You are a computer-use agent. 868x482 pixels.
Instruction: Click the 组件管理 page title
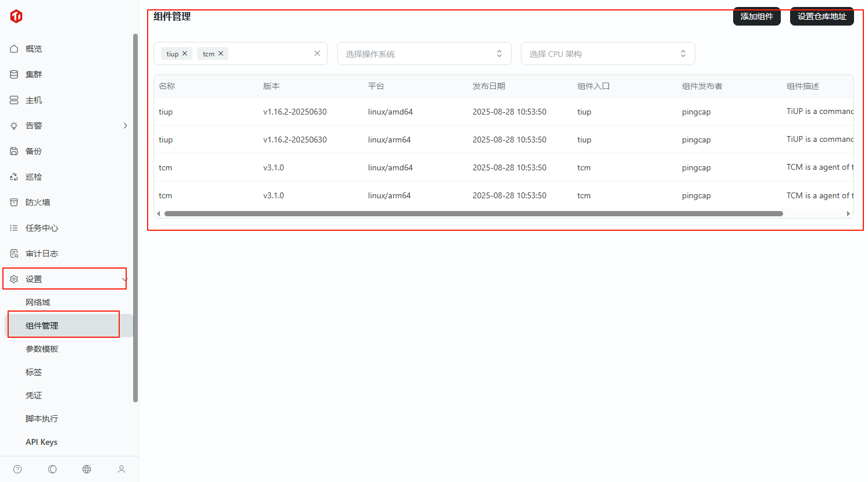(172, 16)
